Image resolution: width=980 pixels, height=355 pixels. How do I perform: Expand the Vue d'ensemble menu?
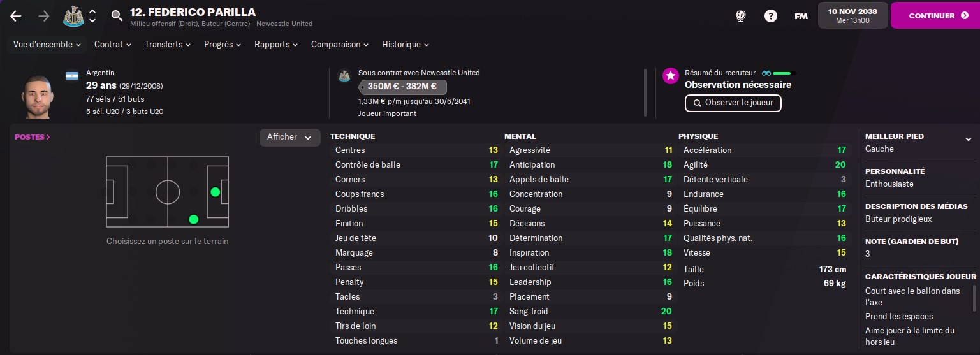[x=47, y=45]
